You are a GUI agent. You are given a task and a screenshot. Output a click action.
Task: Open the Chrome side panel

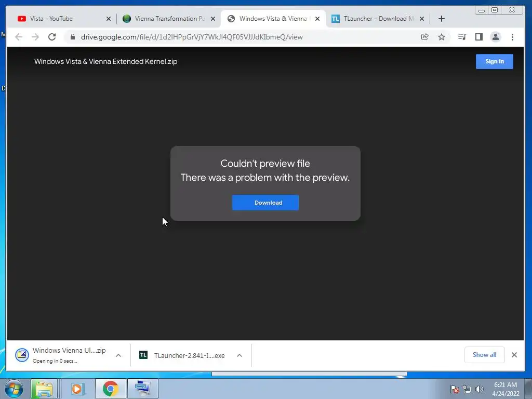pos(478,37)
